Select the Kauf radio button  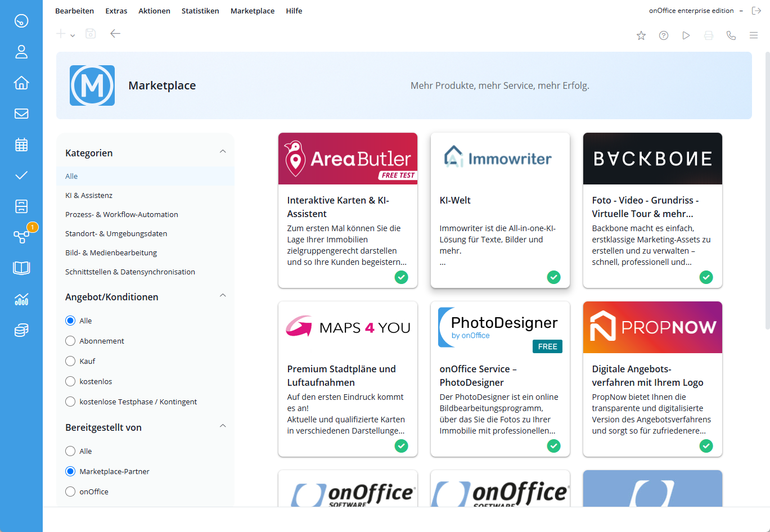tap(70, 361)
